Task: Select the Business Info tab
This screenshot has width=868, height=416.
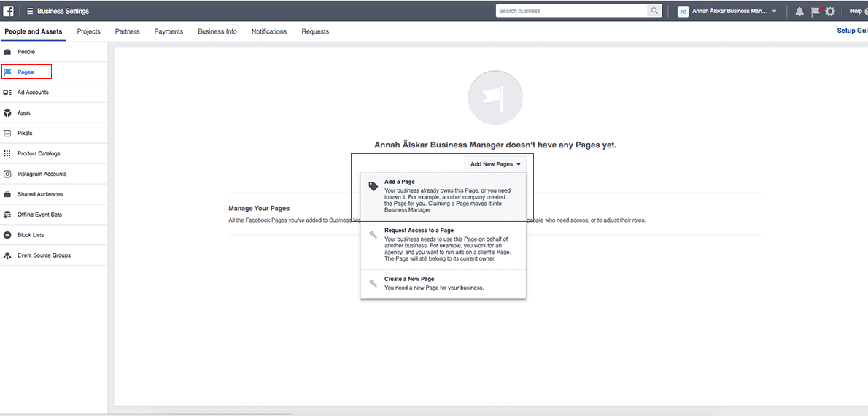Action: point(217,31)
